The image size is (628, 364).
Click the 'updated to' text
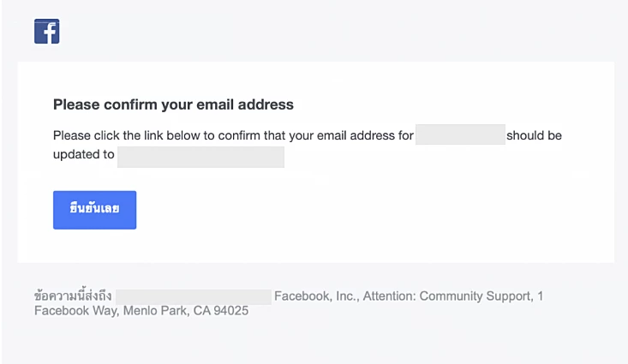84,154
